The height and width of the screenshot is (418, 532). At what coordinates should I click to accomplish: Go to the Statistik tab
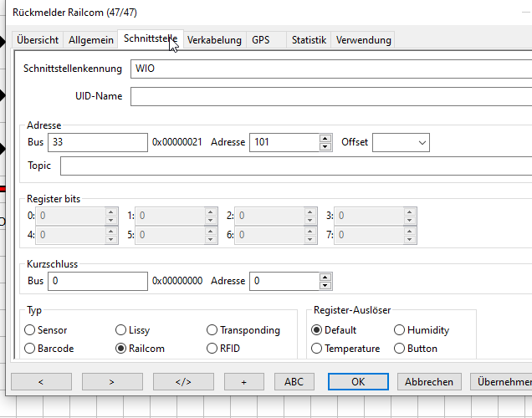point(309,40)
